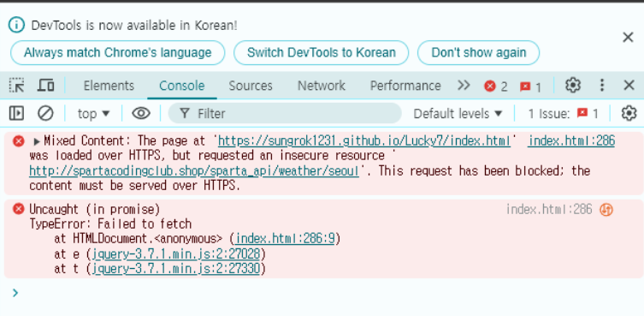Show more tabs with double chevron
Image resolution: width=644 pixels, height=316 pixels.
point(464,85)
